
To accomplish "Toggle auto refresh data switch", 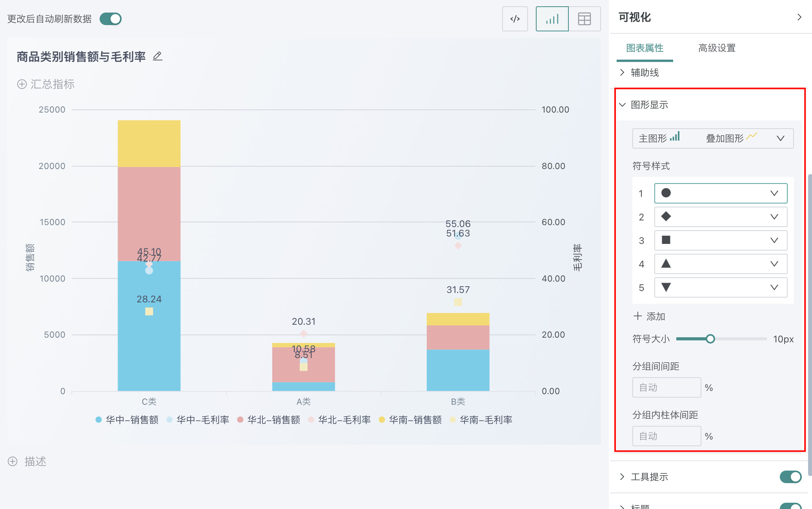I will click(110, 19).
